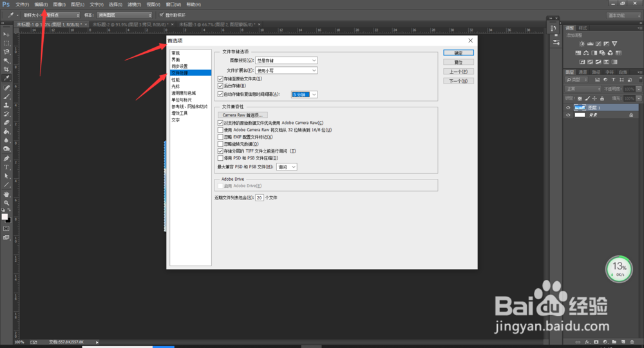Click 近期文件列表包含 number field
Screen dimensions: 644x348
(x=259, y=198)
